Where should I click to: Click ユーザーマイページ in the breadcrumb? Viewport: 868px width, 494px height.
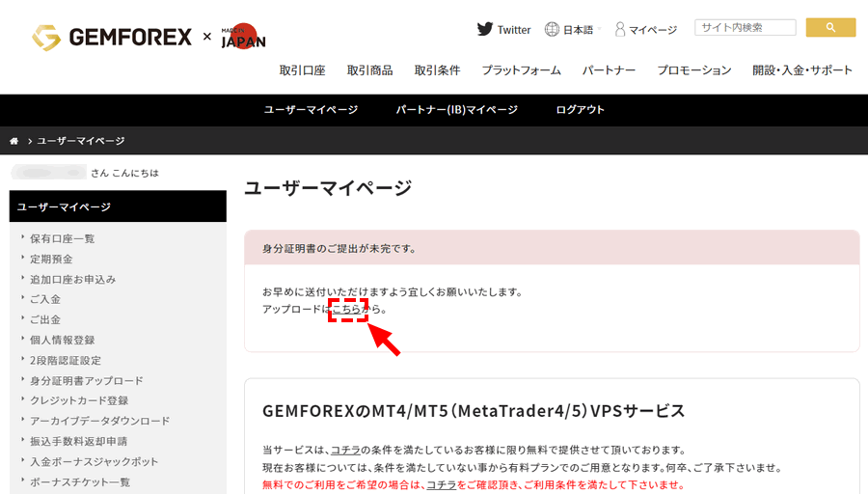[x=81, y=141]
